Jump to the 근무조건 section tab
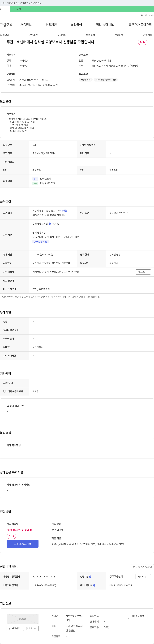Viewport: 154px width, 644px height. pos(33,35)
